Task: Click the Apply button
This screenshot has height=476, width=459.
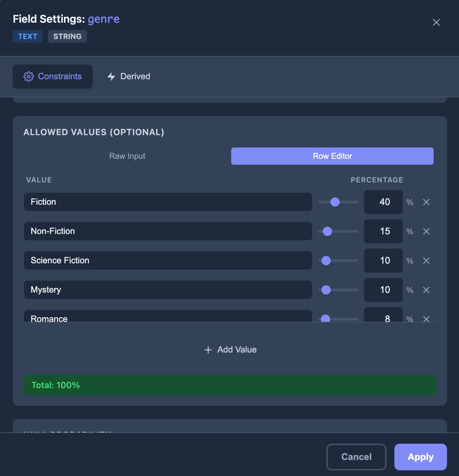Action: tap(420, 457)
